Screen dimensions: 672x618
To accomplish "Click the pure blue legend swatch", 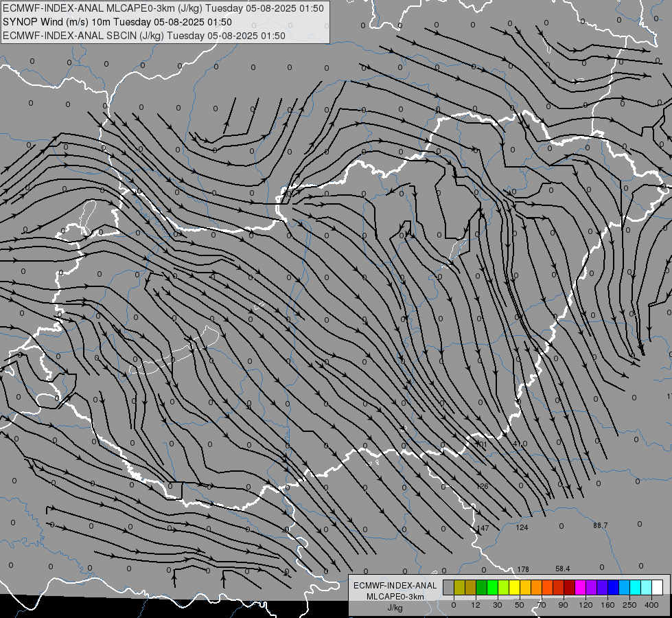I will pyautogui.click(x=614, y=587).
